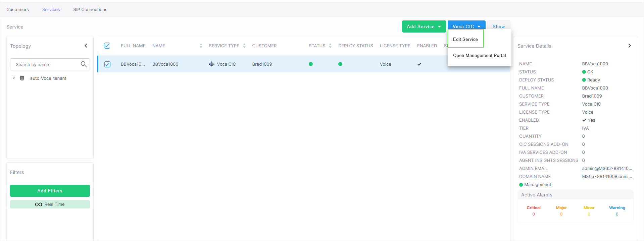Sort by the NAME column arrows

click(201, 46)
